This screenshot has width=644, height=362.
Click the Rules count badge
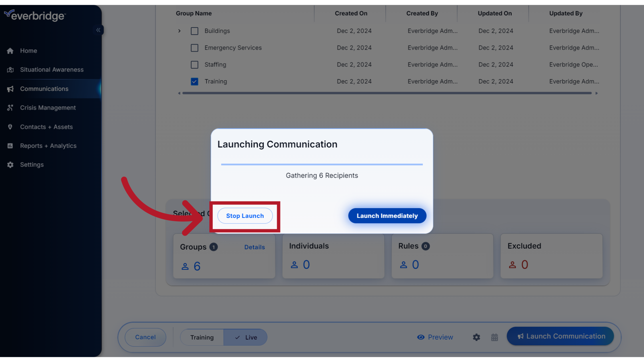(x=425, y=246)
